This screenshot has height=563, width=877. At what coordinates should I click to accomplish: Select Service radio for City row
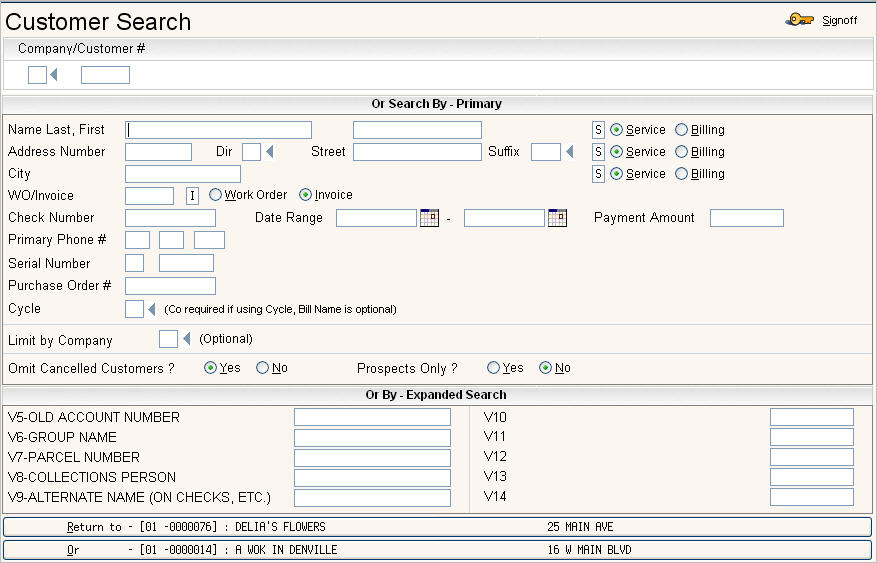[x=616, y=174]
